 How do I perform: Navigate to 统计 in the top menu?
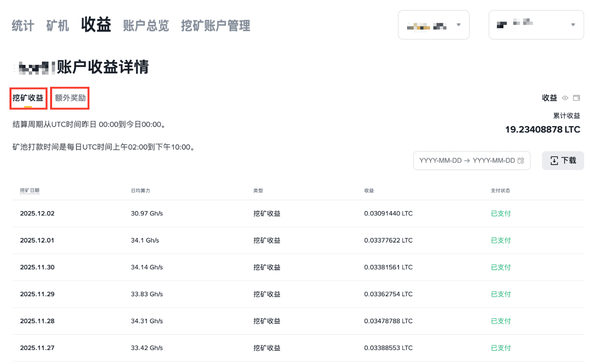pyautogui.click(x=22, y=25)
